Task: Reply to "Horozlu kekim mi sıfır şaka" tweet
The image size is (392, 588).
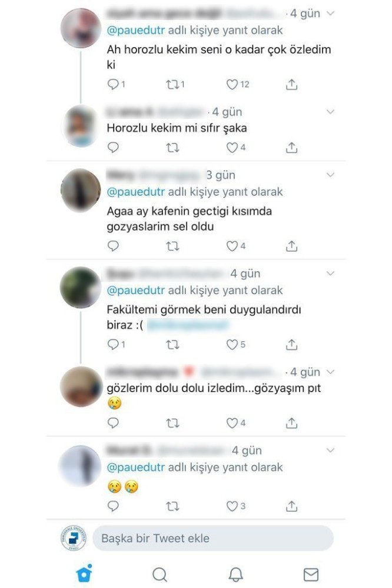Action: (113, 148)
